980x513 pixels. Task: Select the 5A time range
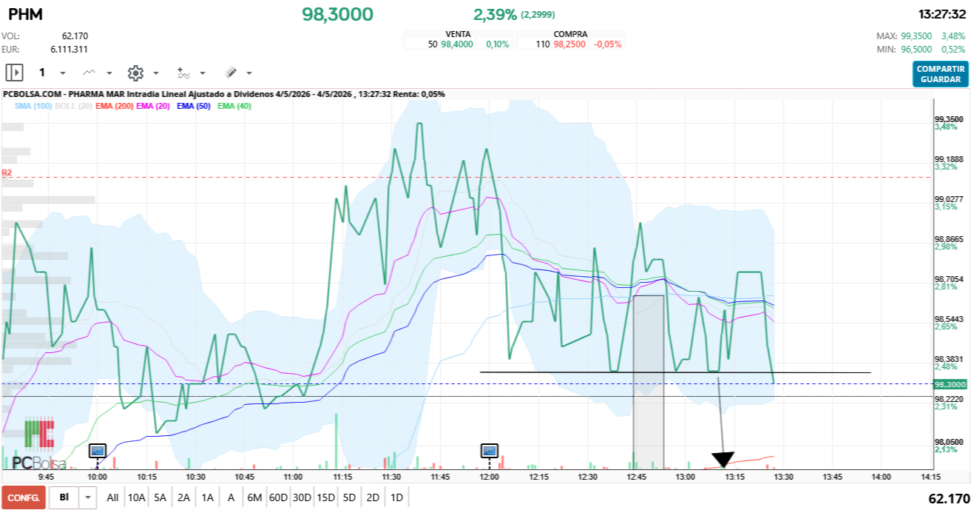click(x=160, y=497)
